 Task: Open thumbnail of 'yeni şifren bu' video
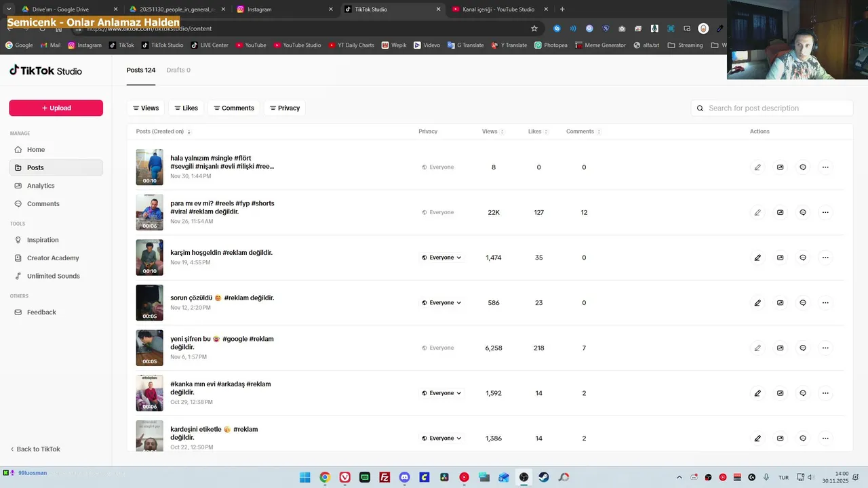pyautogui.click(x=149, y=348)
